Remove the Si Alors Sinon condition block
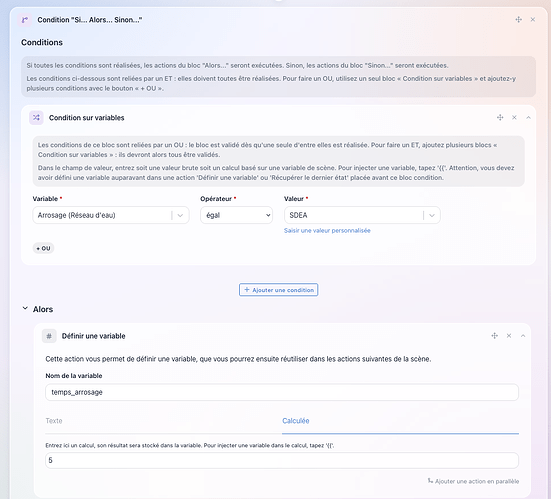Viewport: 551px width, 499px height. pyautogui.click(x=533, y=20)
